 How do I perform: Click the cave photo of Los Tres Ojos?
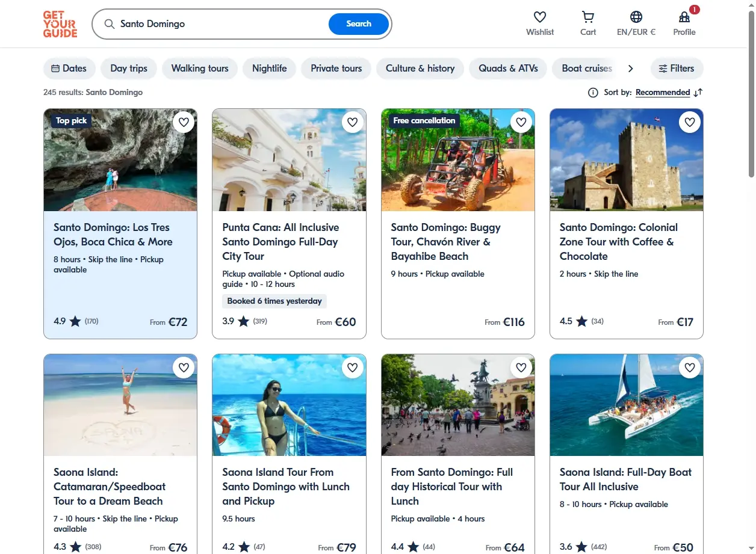(120, 160)
